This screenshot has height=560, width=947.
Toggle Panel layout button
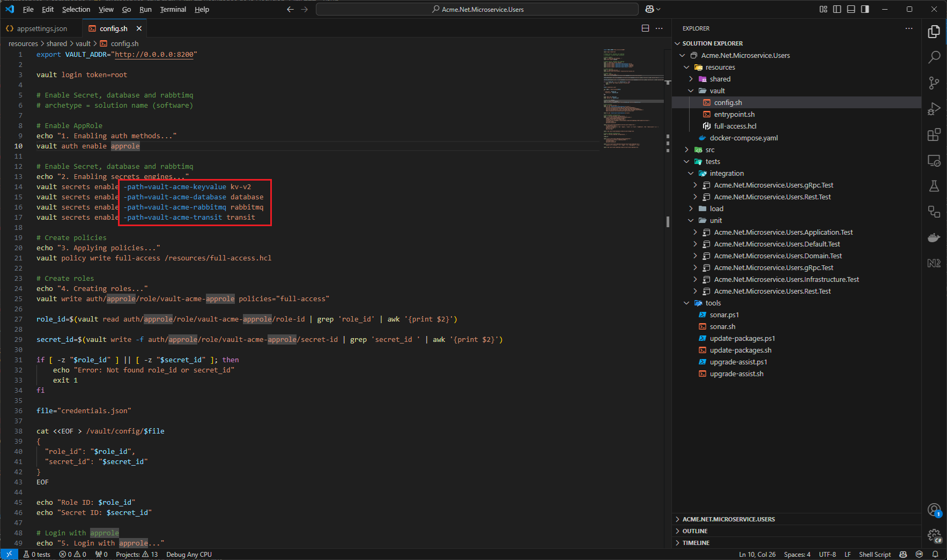click(851, 9)
